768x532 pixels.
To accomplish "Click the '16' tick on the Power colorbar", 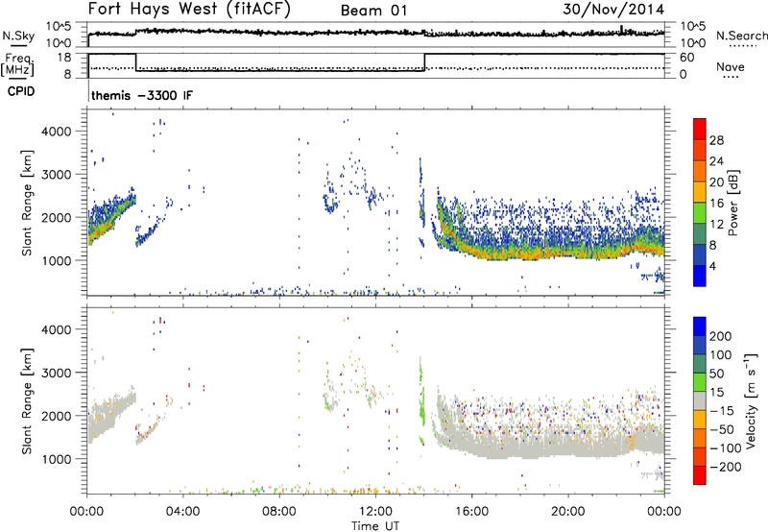I will point(716,204).
